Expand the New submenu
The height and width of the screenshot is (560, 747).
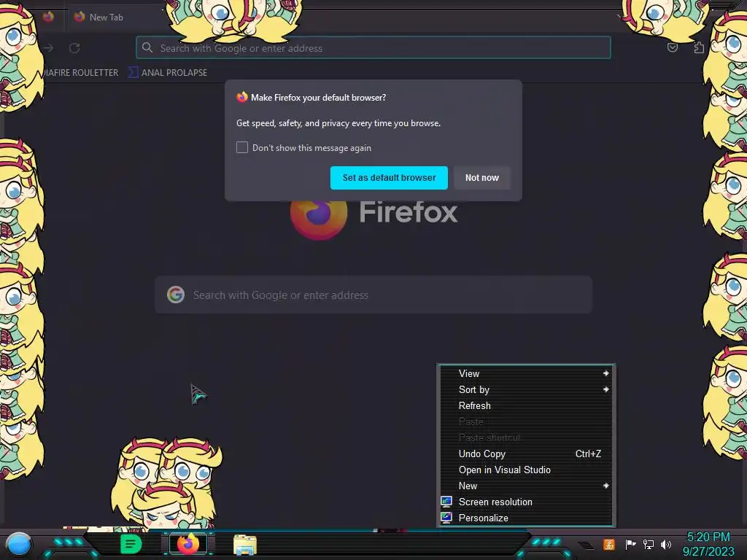[526, 486]
